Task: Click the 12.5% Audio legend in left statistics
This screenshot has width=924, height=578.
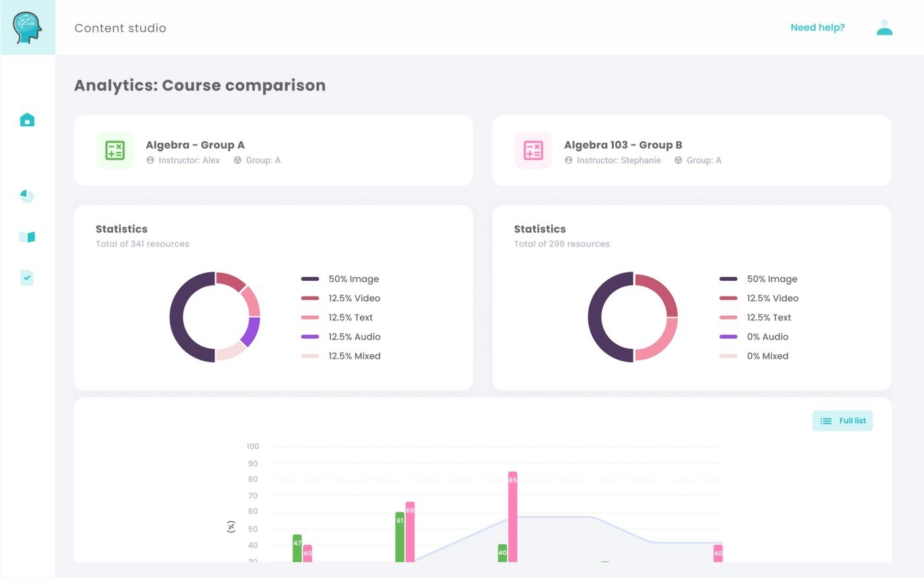Action: 341,336
